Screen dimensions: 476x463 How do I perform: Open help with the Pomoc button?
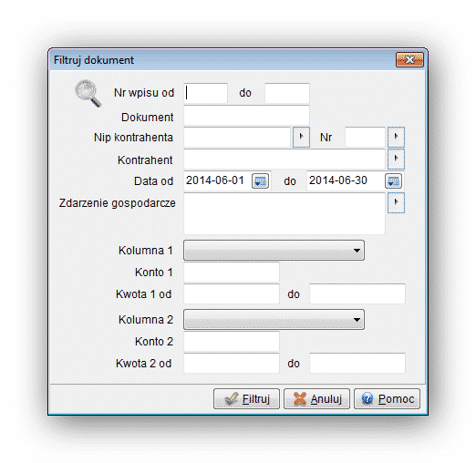pyautogui.click(x=387, y=398)
